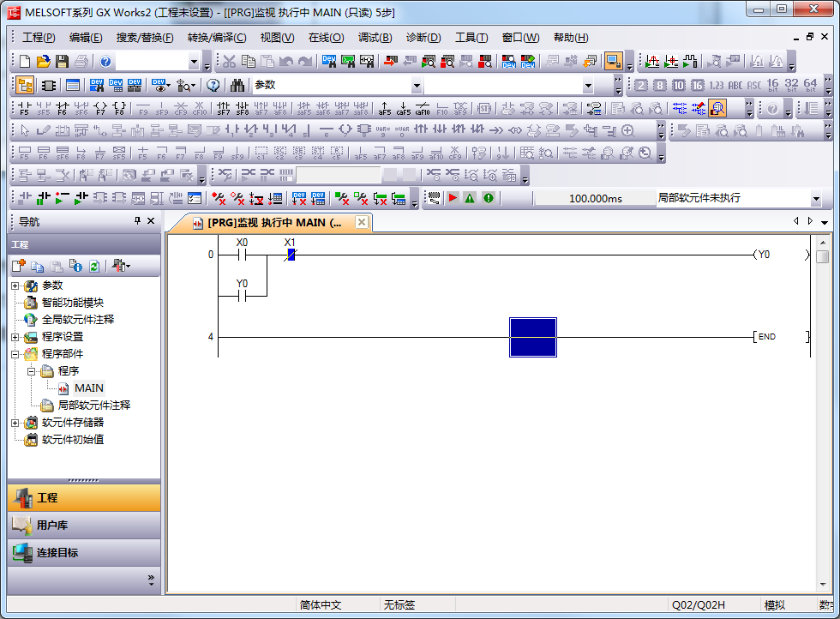Open the 参数 combo box dropdown
Screen dimensions: 840x619
[417, 86]
